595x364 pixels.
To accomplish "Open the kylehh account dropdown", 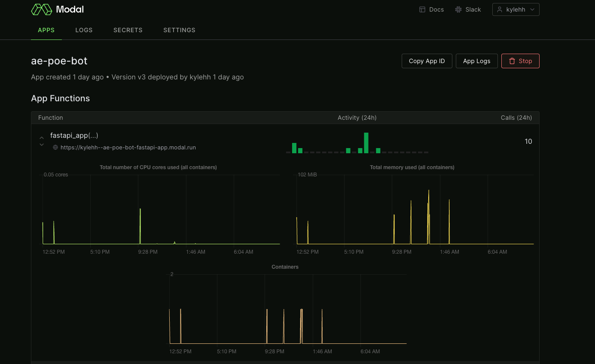I will (516, 9).
